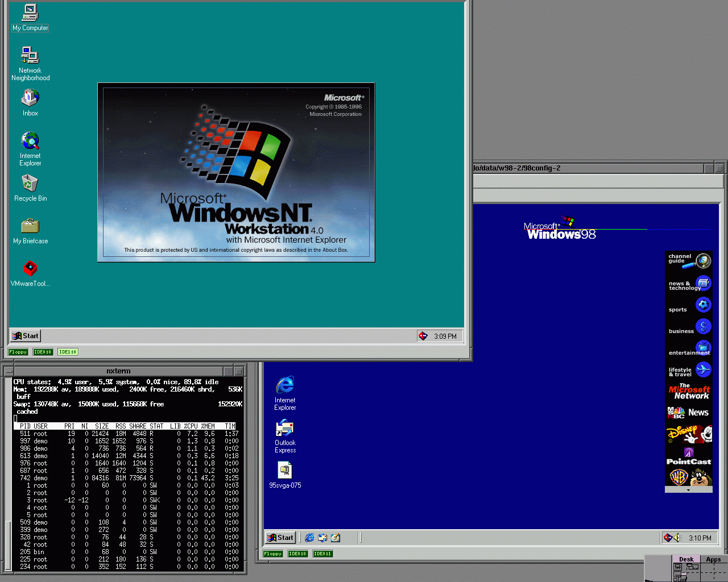
Task: Switch to the Desk pager tab
Action: tap(686, 559)
